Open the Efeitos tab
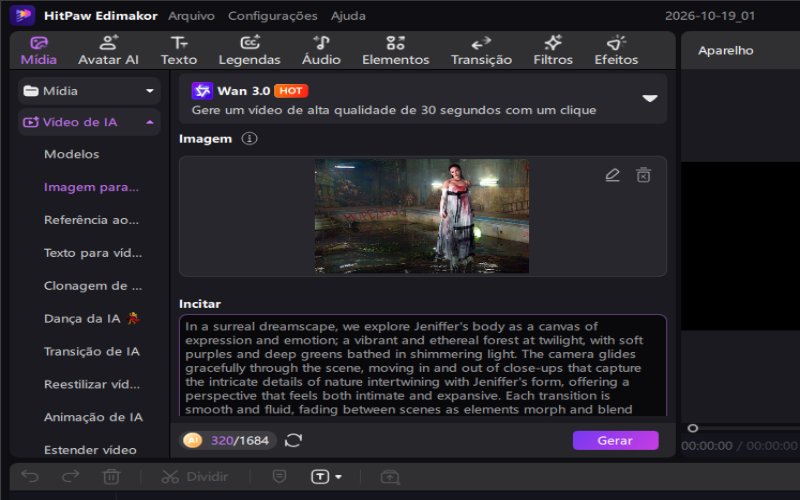Image resolution: width=800 pixels, height=500 pixels. pyautogui.click(x=616, y=51)
